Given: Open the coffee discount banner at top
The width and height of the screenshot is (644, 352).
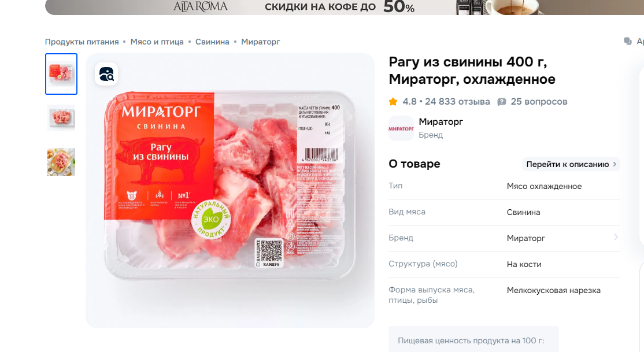Looking at the screenshot, I should (x=344, y=8).
